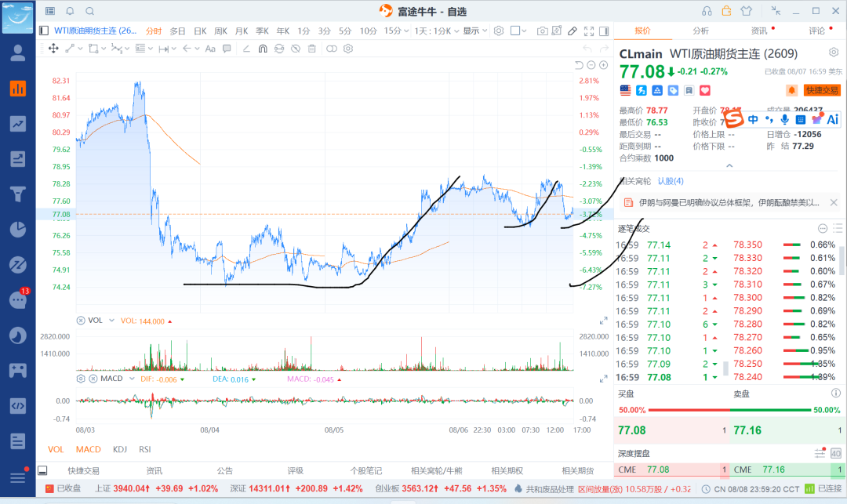Viewport: 847px width, 504px height.
Task: Toggle the right sidebar panel icon
Action: (604, 31)
